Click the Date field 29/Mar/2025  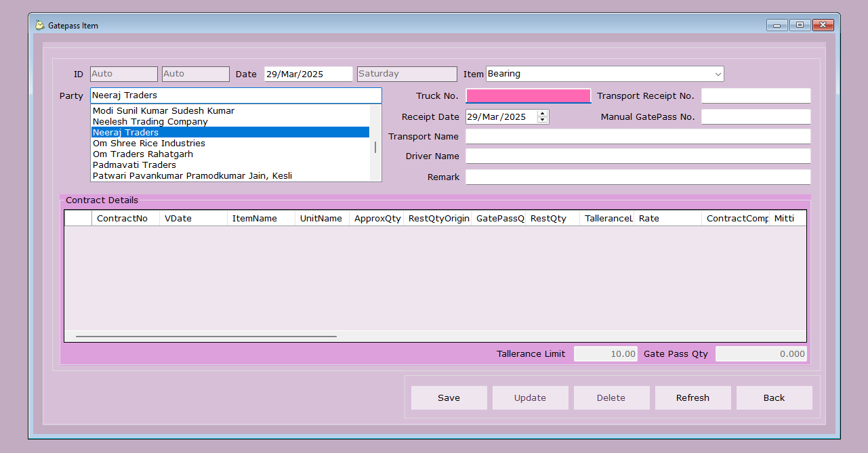coord(308,74)
